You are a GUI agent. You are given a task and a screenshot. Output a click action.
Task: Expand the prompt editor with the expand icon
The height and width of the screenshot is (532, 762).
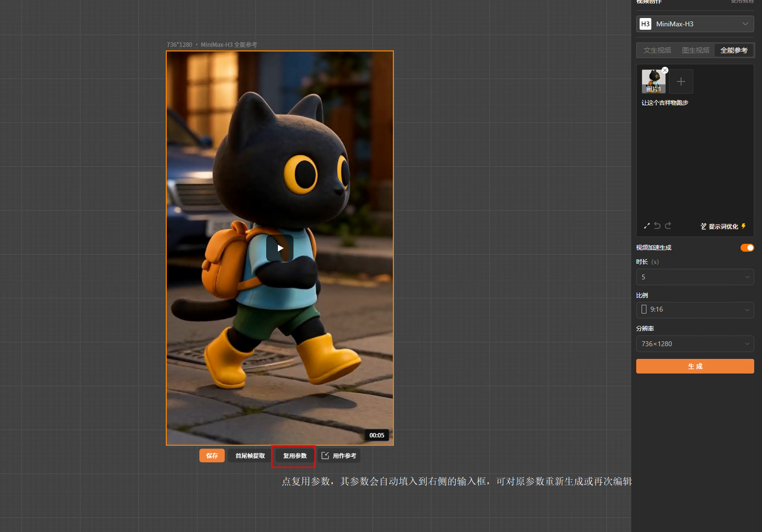tap(647, 226)
